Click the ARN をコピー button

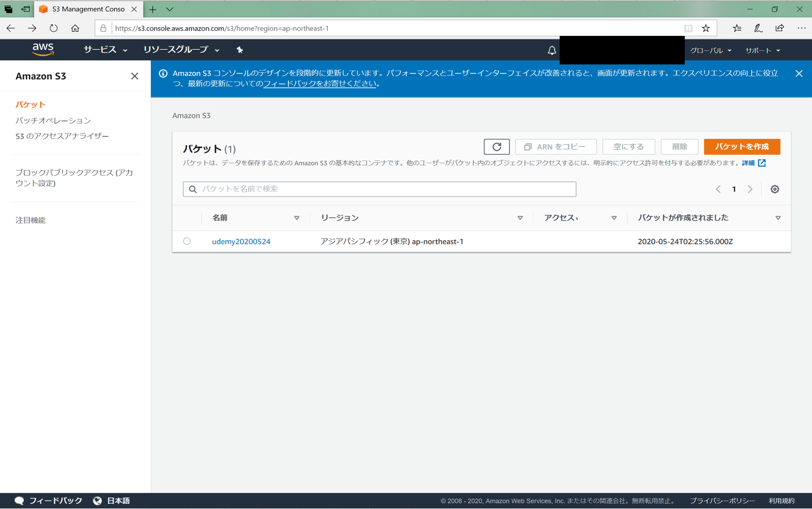[556, 147]
